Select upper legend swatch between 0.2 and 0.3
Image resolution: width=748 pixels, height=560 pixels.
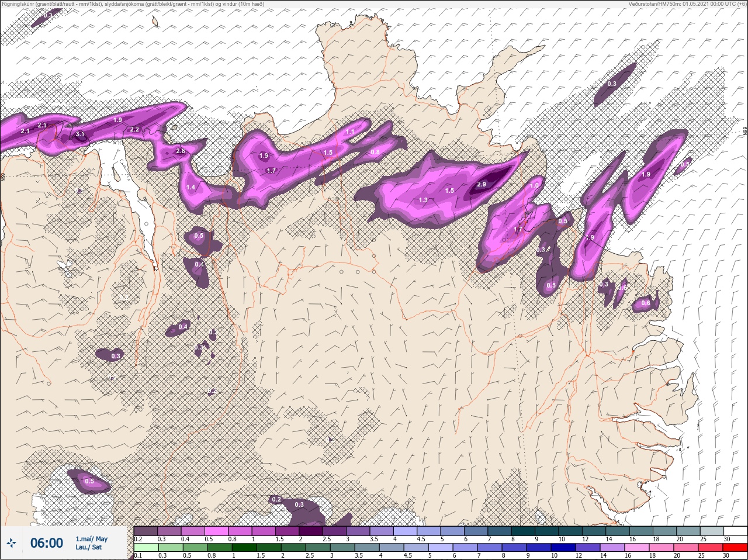[x=146, y=531]
